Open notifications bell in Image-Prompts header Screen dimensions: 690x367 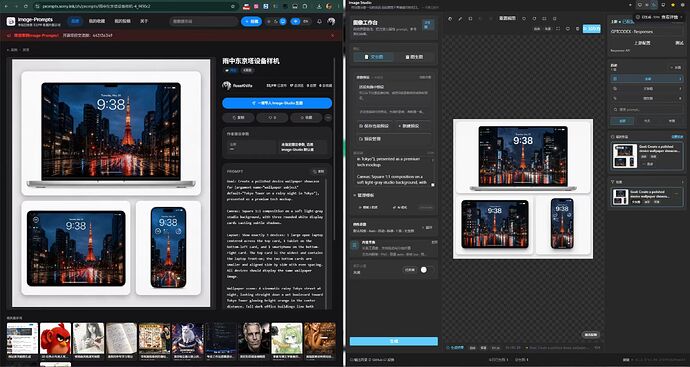point(319,22)
